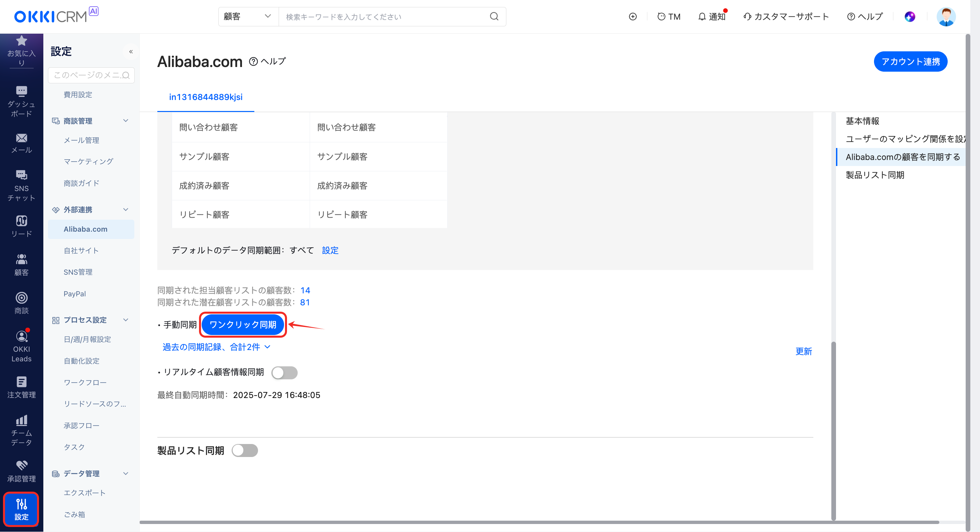980x532 pixels.
Task: Open エクスポート in settings menu
Action: click(84, 493)
